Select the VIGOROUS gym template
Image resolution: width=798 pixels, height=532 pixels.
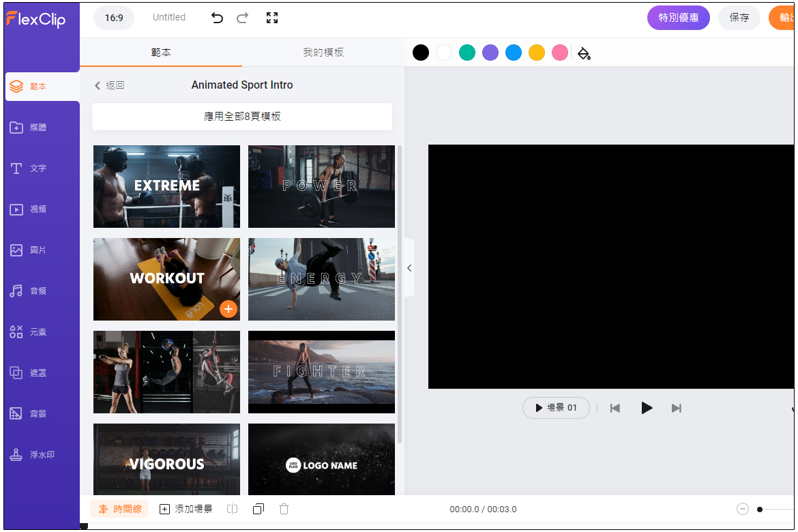pyautogui.click(x=167, y=459)
